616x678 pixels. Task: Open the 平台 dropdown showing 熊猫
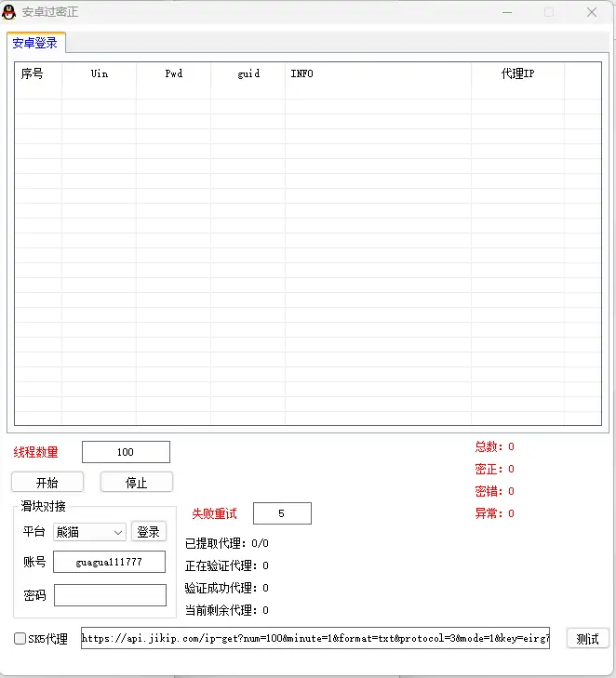click(89, 532)
